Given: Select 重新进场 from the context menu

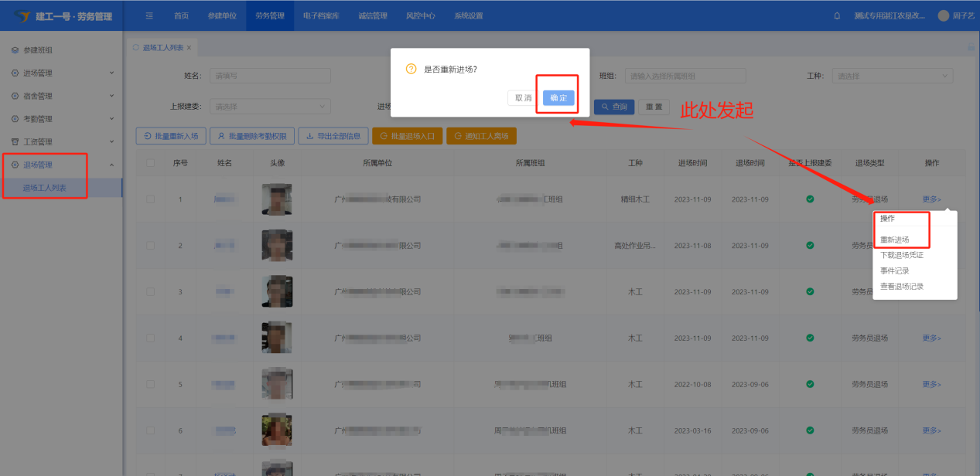Looking at the screenshot, I should (x=894, y=240).
